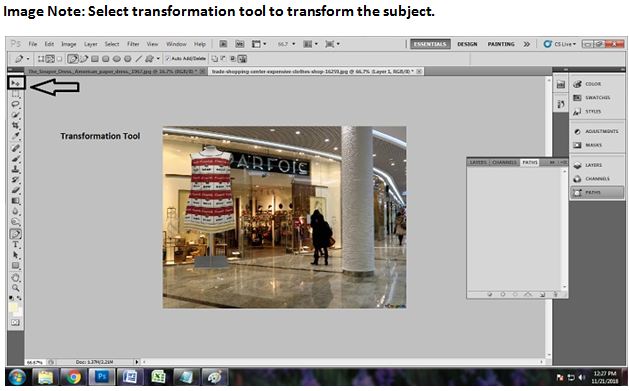Select the Zoom tool
The image size is (629, 391).
[x=15, y=288]
